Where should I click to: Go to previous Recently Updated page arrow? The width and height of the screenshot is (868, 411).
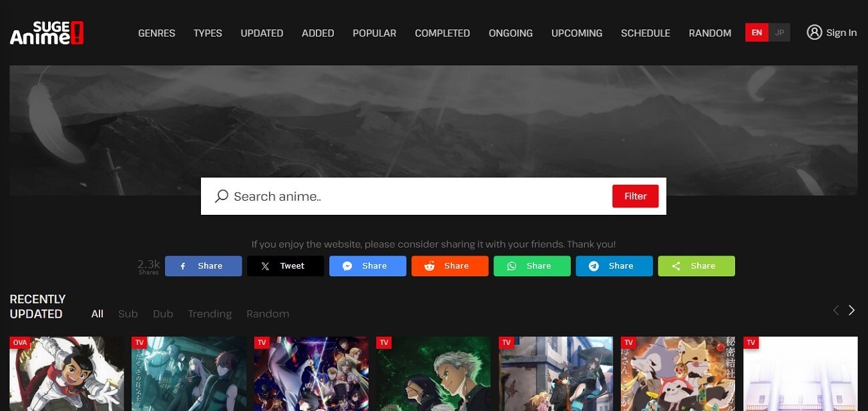pos(835,310)
